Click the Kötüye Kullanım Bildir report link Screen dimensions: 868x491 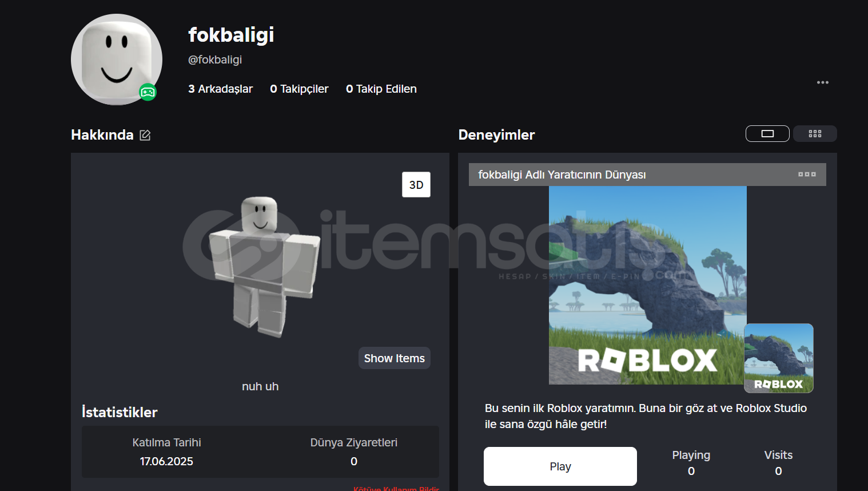pos(396,489)
